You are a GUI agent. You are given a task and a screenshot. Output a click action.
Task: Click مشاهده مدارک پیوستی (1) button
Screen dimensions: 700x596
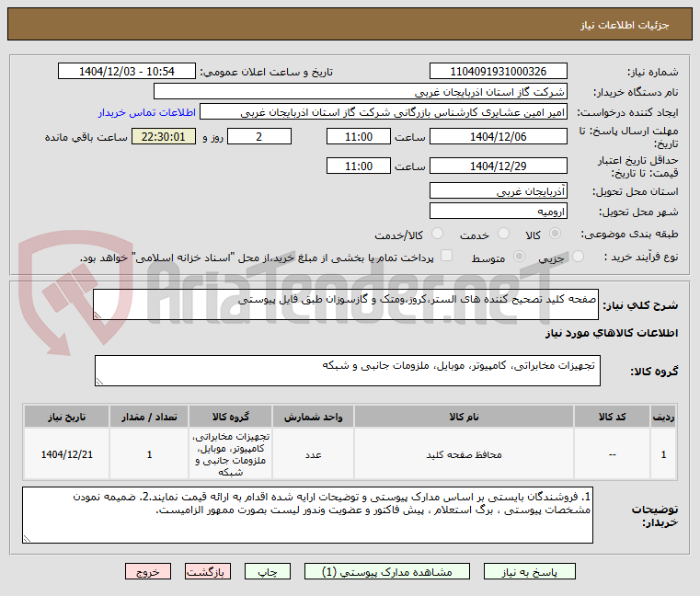(x=386, y=571)
